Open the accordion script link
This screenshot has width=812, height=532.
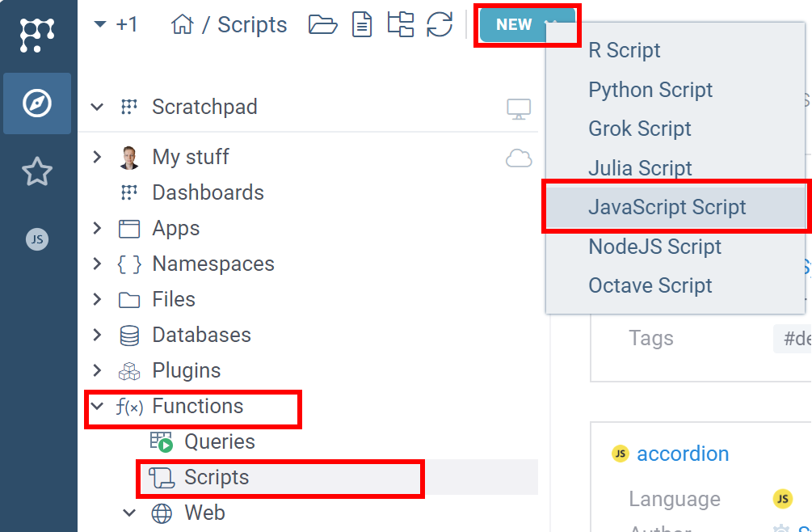click(x=683, y=454)
